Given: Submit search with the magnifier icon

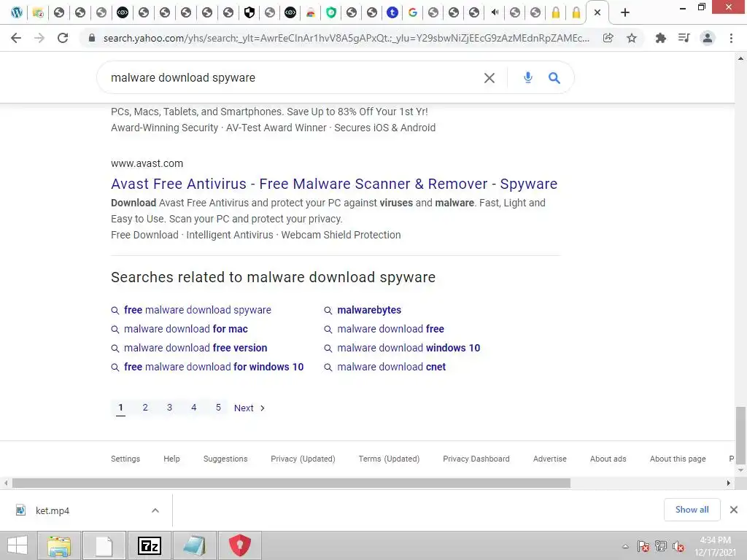Looking at the screenshot, I should click(x=554, y=77).
